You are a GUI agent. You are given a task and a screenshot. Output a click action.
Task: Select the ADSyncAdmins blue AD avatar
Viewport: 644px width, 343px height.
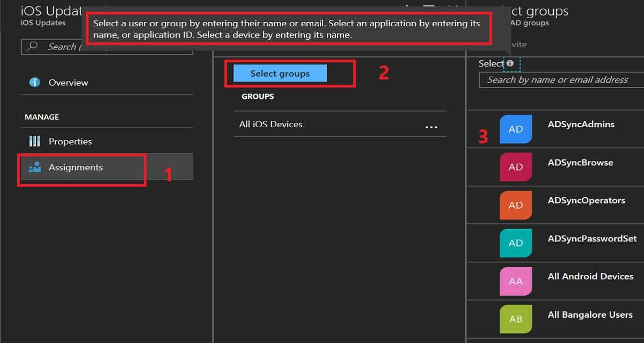tap(516, 129)
